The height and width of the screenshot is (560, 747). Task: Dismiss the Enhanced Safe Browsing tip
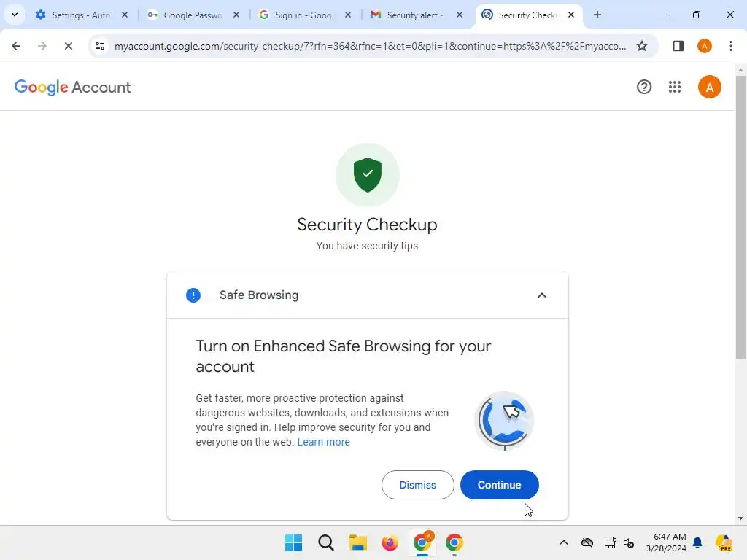pyautogui.click(x=417, y=485)
